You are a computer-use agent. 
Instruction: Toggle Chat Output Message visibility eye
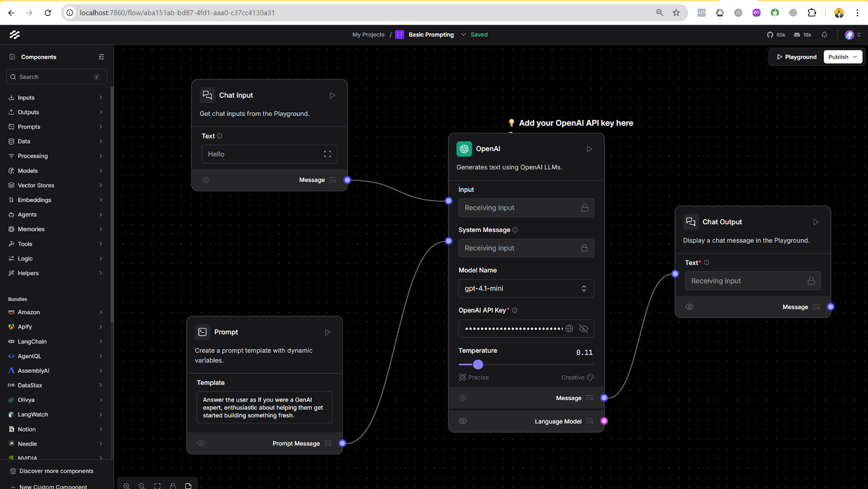(x=690, y=307)
